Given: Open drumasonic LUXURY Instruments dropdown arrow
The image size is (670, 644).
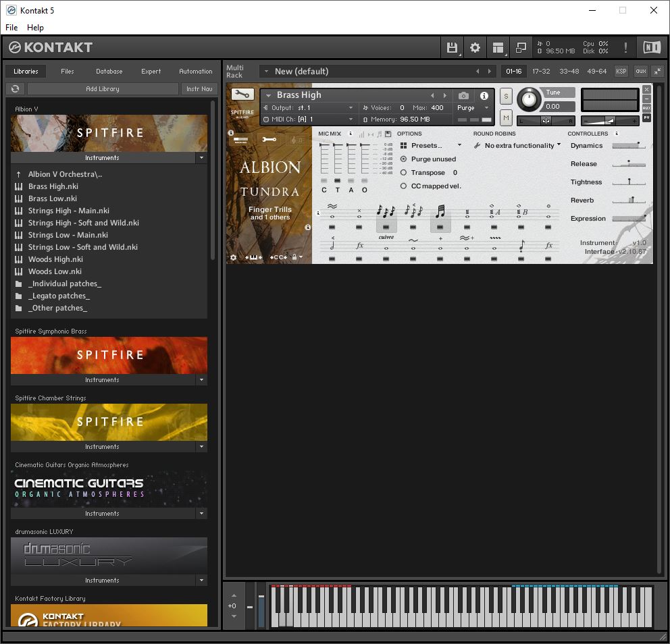Looking at the screenshot, I should coord(202,581).
